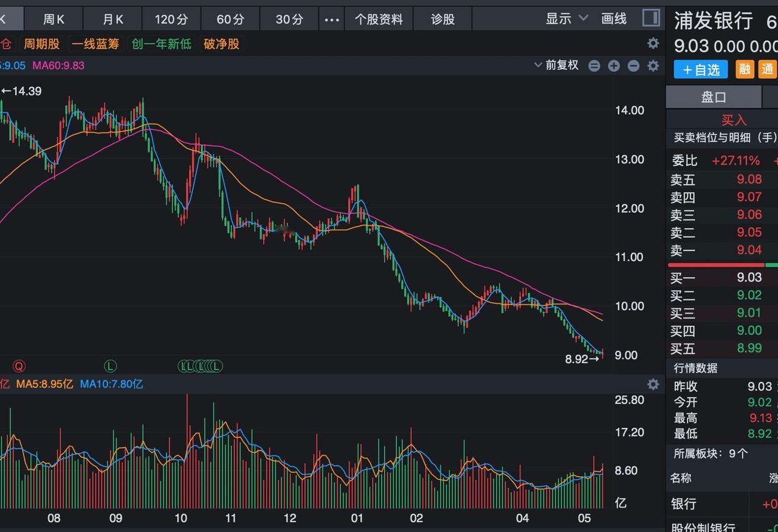778x532 pixels.
Task: Click the MA10:7.80亿 volume indicator label
Action: point(112,384)
